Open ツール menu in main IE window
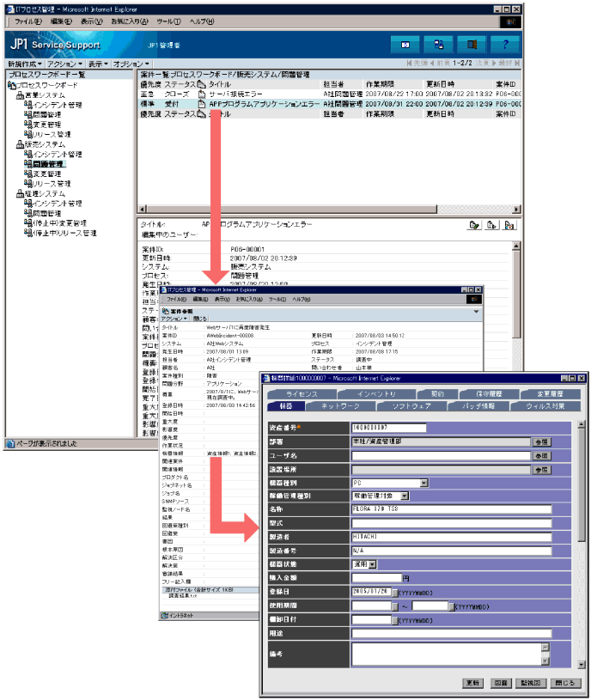 (168, 21)
